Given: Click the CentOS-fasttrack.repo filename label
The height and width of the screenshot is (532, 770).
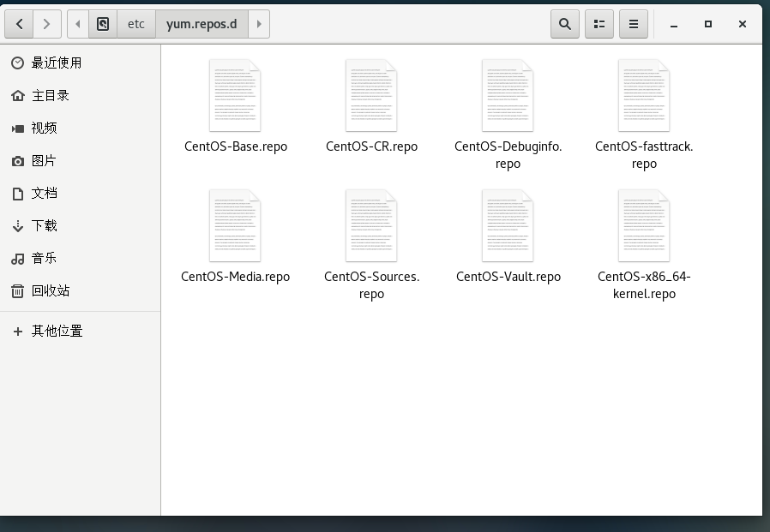Looking at the screenshot, I should pos(644,155).
